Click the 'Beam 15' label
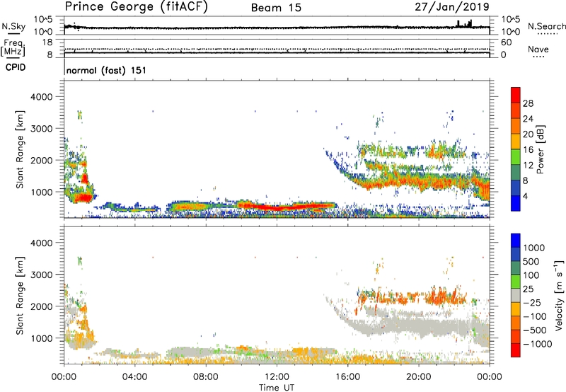This screenshot has height=392, width=566. [276, 8]
